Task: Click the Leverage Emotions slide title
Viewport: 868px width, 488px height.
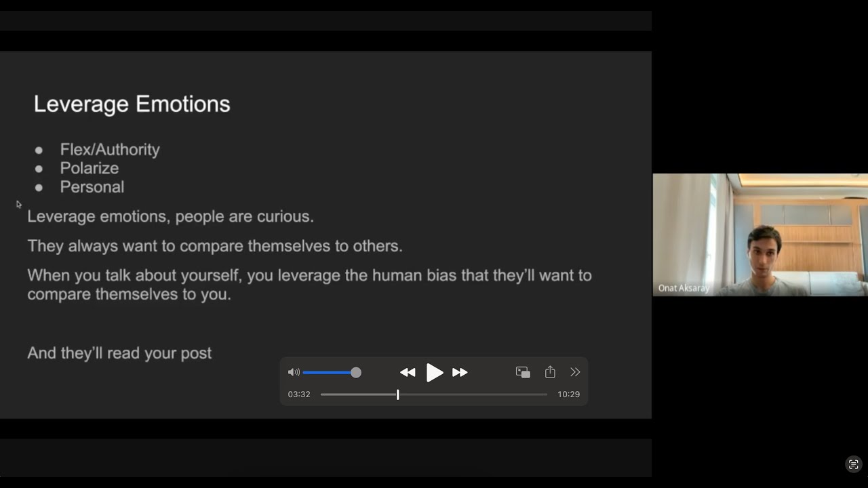Action: click(x=132, y=104)
